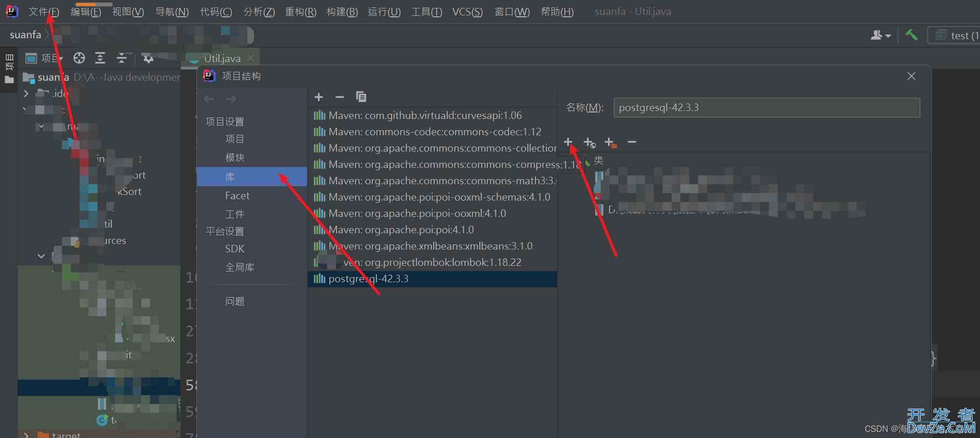Screen dimensions: 980x438
Task: Open the 视图(V) menu
Action: [x=128, y=12]
